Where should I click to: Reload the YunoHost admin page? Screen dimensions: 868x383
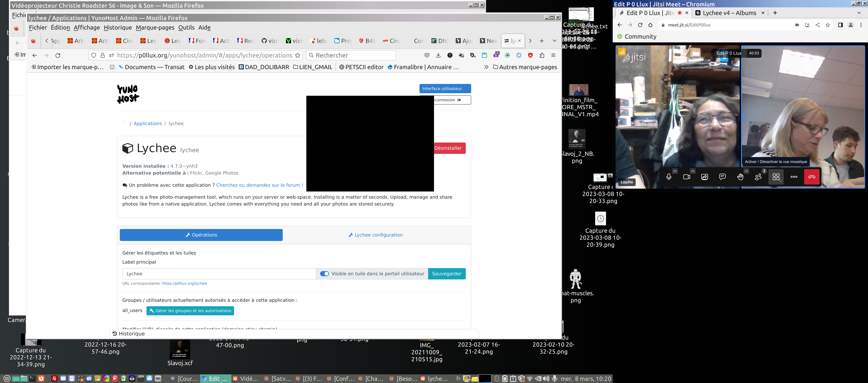click(58, 55)
